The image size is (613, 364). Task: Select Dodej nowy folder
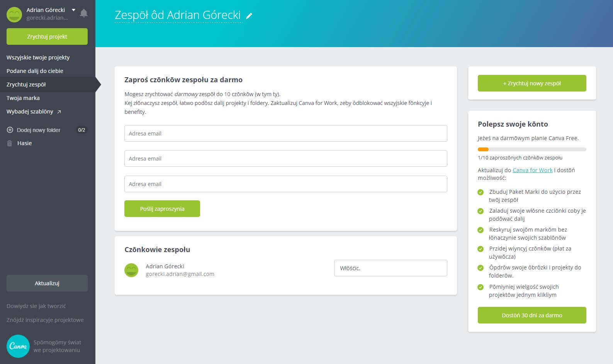(x=39, y=130)
